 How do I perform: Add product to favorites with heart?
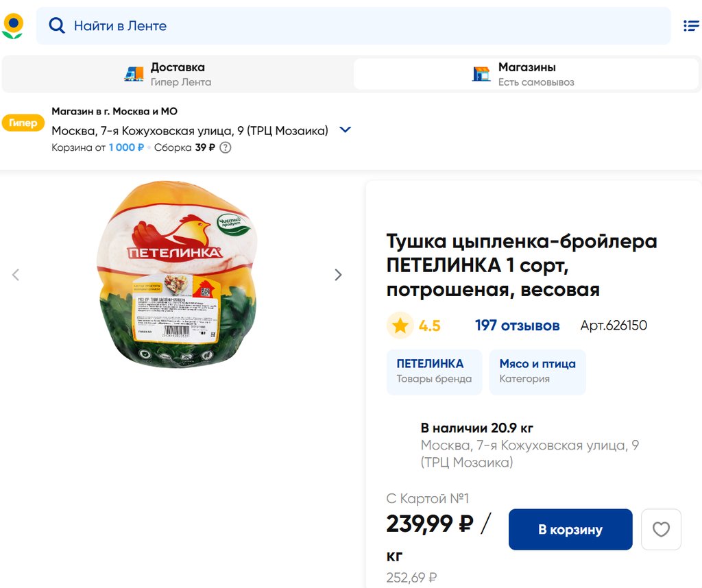pos(661,529)
